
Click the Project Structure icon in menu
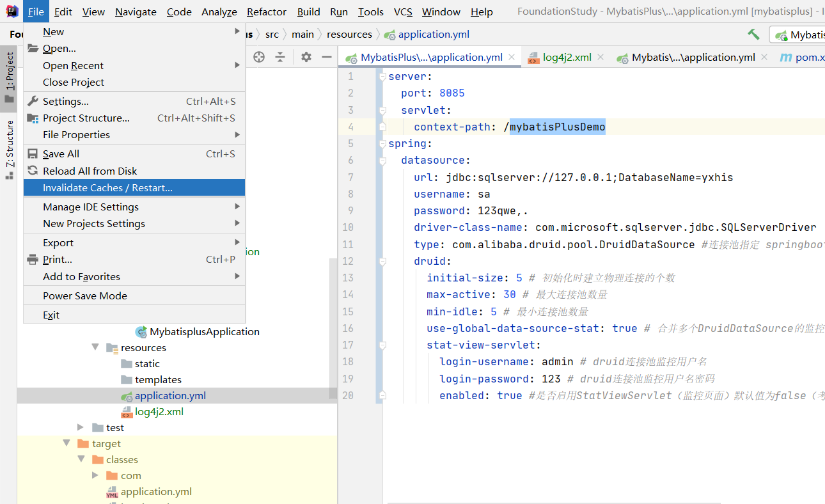pos(33,118)
